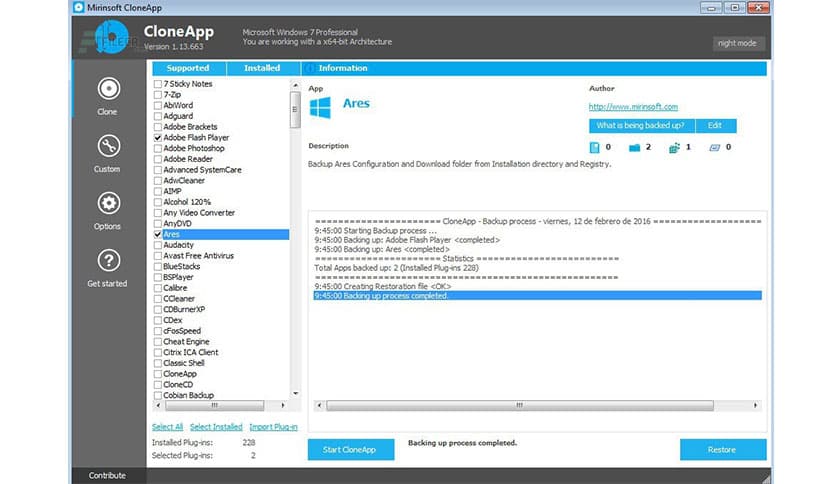The width and height of the screenshot is (836, 484).
Task: Switch to the Installed tab
Action: [262, 68]
